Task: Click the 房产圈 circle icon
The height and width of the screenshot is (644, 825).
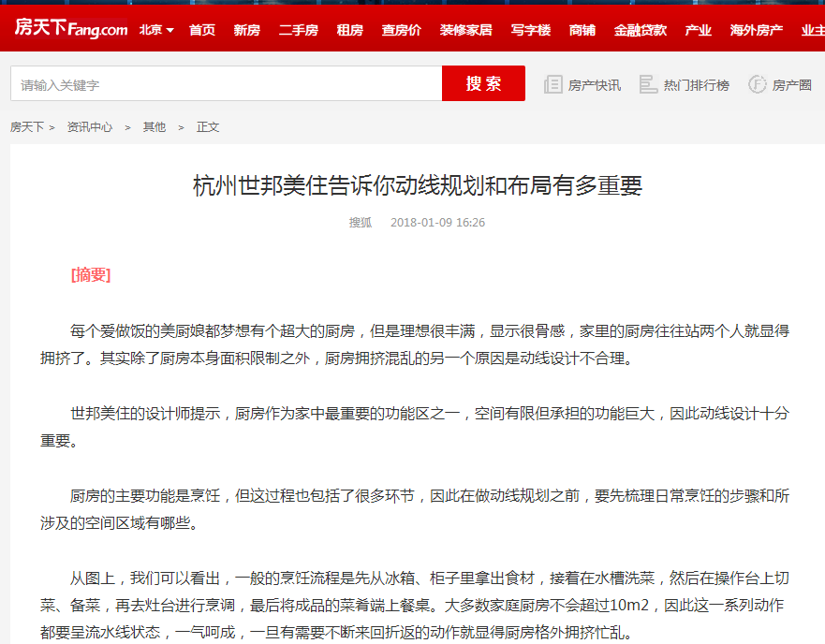Action: [758, 84]
